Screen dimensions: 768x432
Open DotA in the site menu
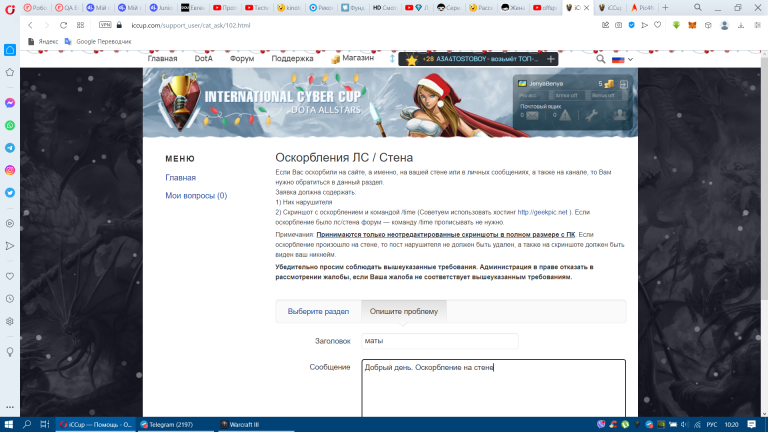click(x=203, y=58)
